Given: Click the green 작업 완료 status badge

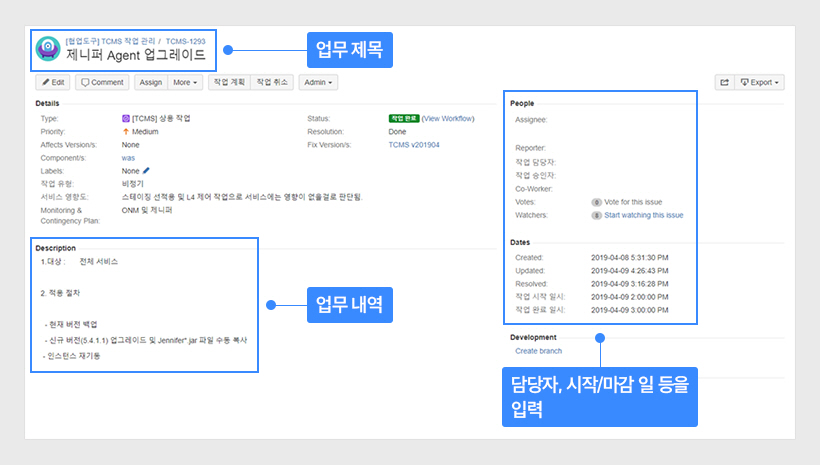Looking at the screenshot, I should pos(403,118).
